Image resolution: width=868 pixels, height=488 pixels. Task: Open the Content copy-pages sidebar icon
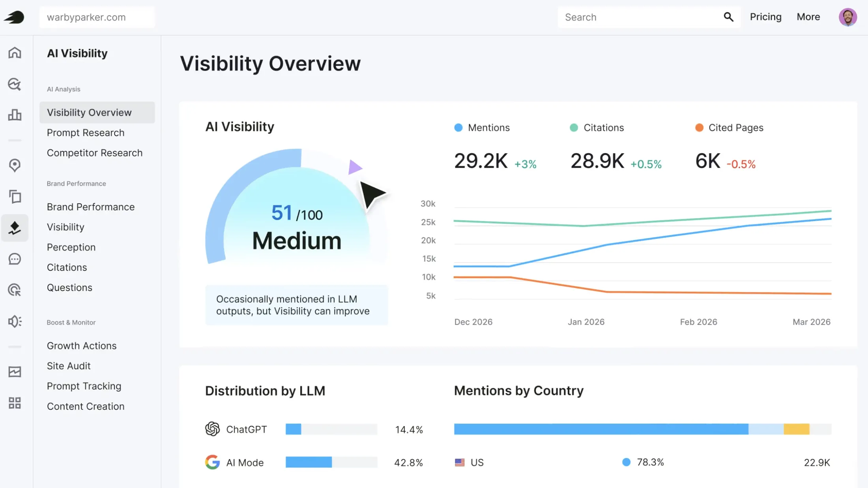(15, 196)
